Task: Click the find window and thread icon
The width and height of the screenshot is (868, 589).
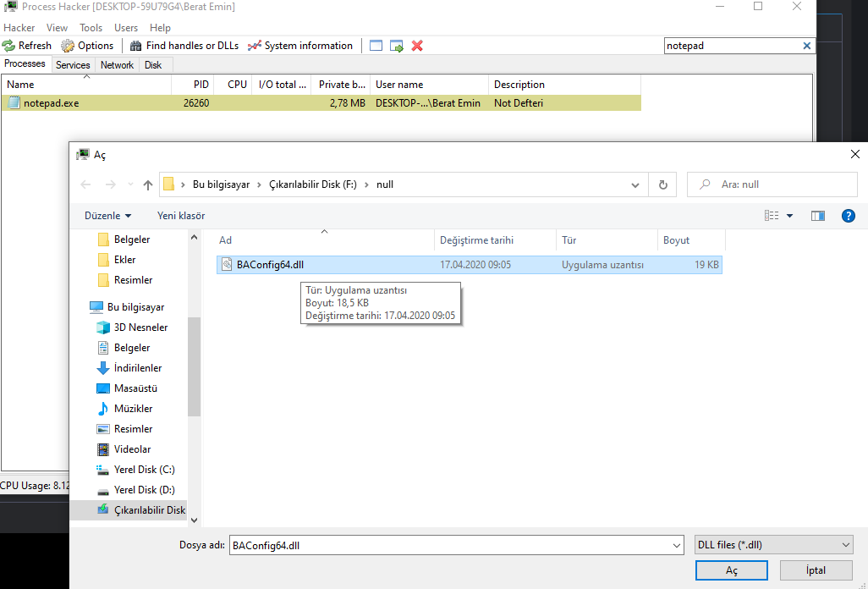Action: coord(397,46)
